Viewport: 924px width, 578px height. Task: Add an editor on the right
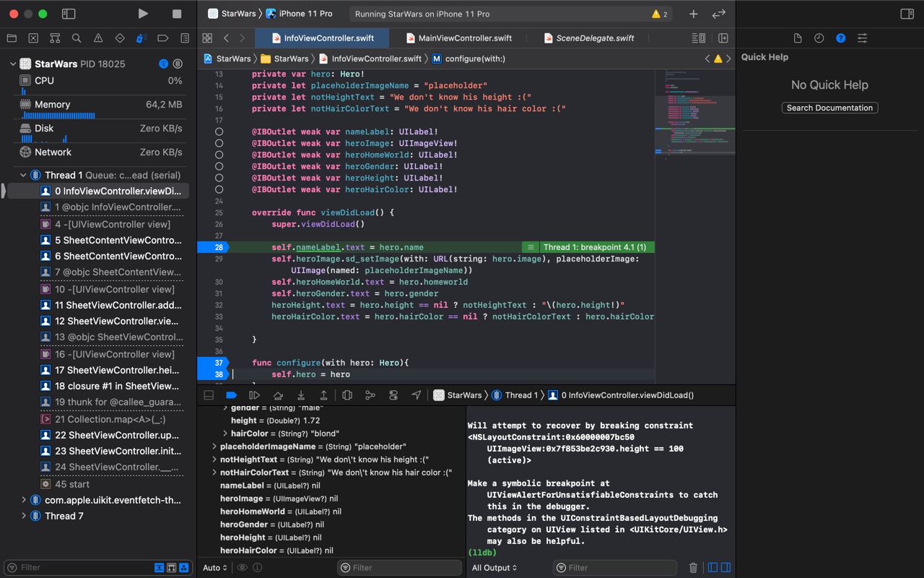tap(723, 38)
